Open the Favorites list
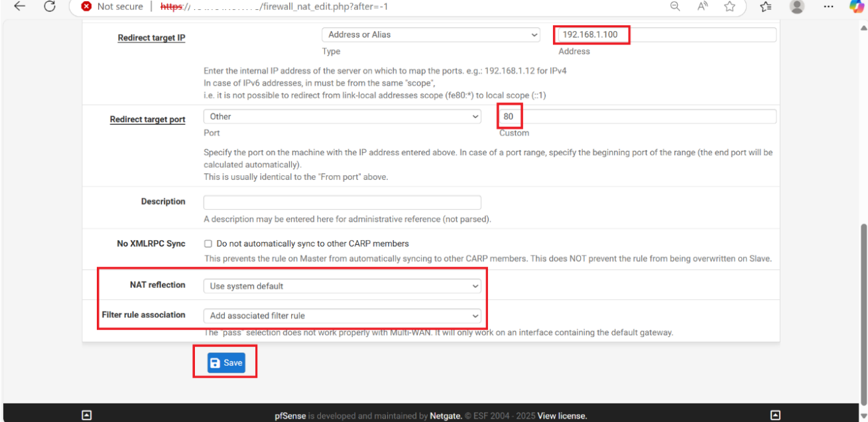Image resolution: width=868 pixels, height=422 pixels. [766, 7]
